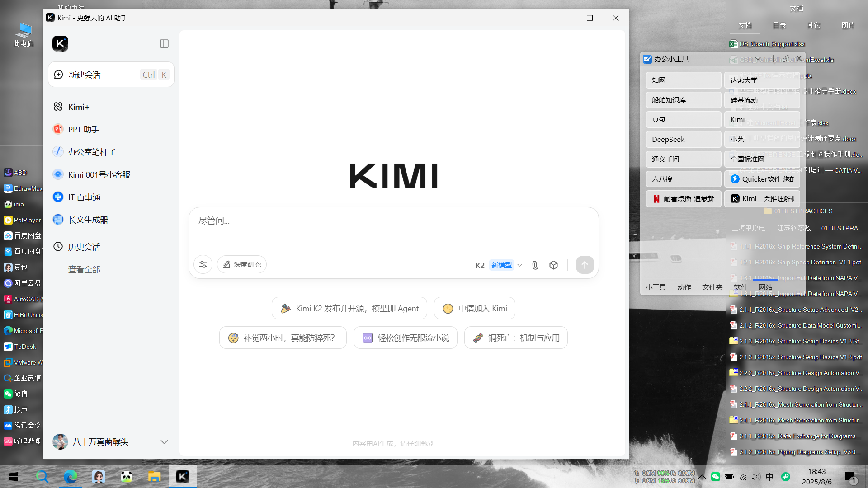Switch to 小工具 tab in 办公小工具
Image resolution: width=868 pixels, height=488 pixels.
click(656, 287)
